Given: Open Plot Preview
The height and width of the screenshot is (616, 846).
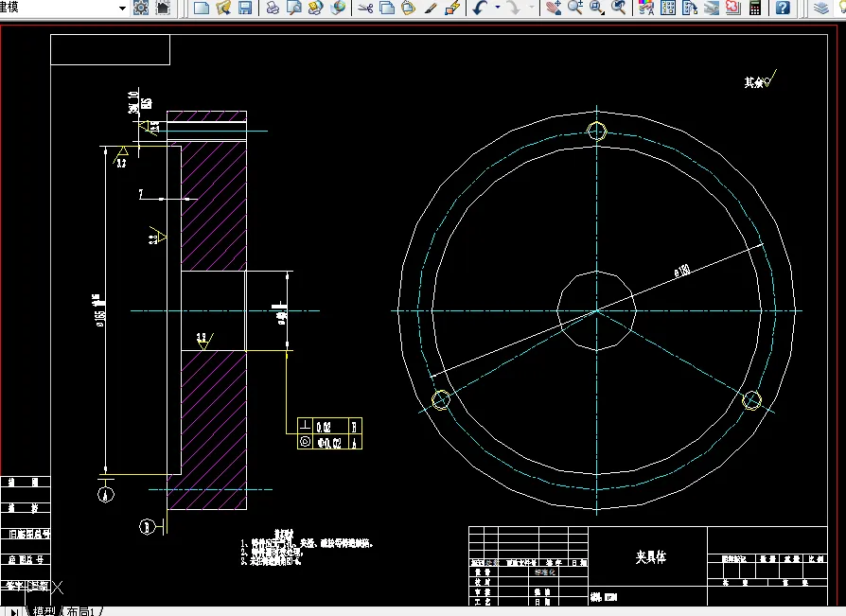Looking at the screenshot, I should (x=294, y=8).
